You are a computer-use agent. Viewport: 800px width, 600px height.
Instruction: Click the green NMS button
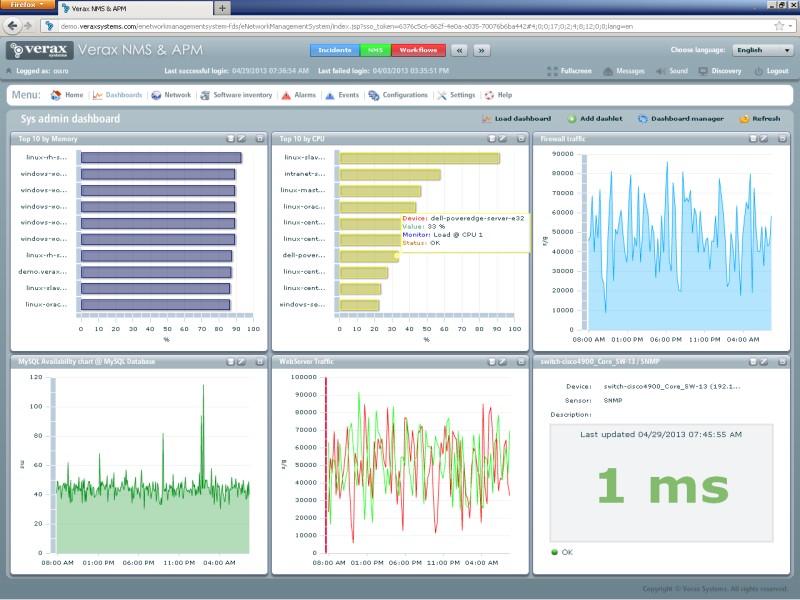pyautogui.click(x=375, y=50)
